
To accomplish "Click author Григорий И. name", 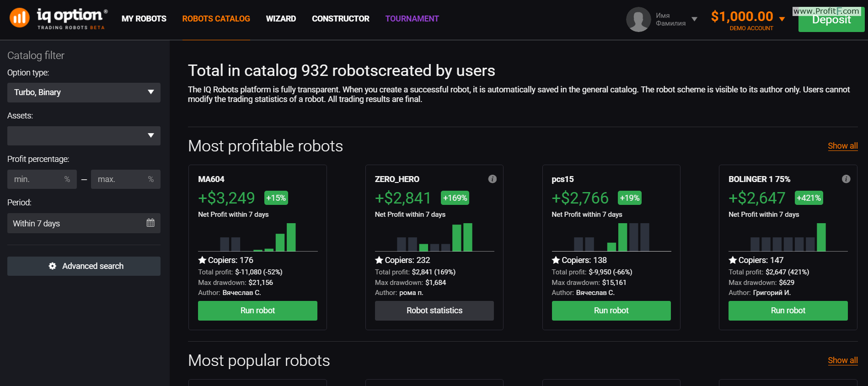I will click(x=772, y=293).
